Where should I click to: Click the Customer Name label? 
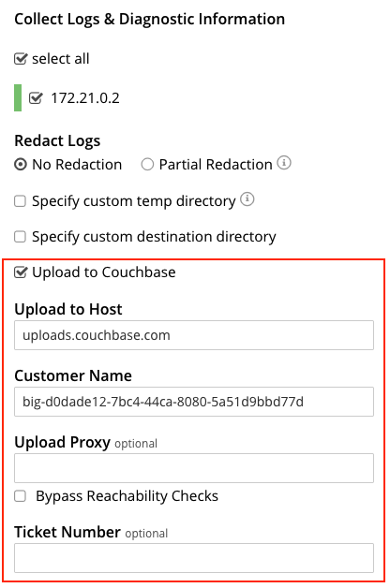point(73,375)
